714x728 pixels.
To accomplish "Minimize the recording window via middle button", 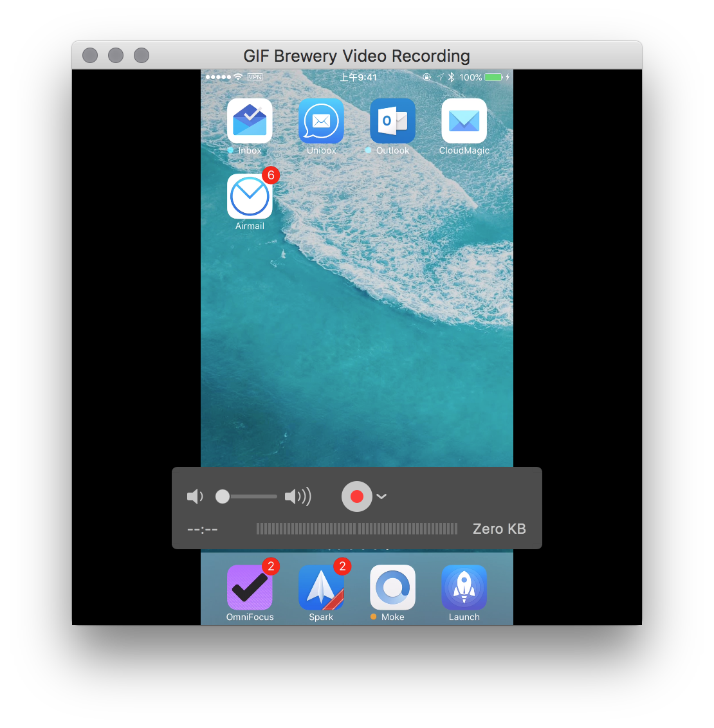I will coord(116,55).
